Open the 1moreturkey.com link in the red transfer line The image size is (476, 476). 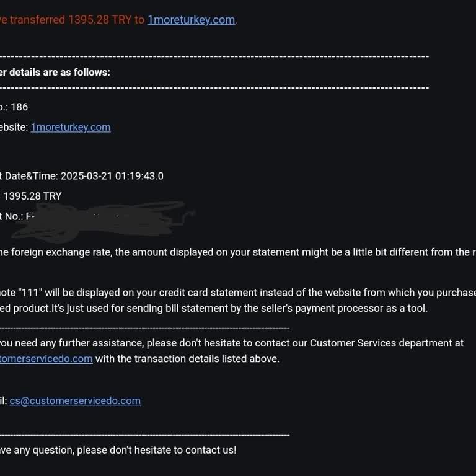click(191, 20)
